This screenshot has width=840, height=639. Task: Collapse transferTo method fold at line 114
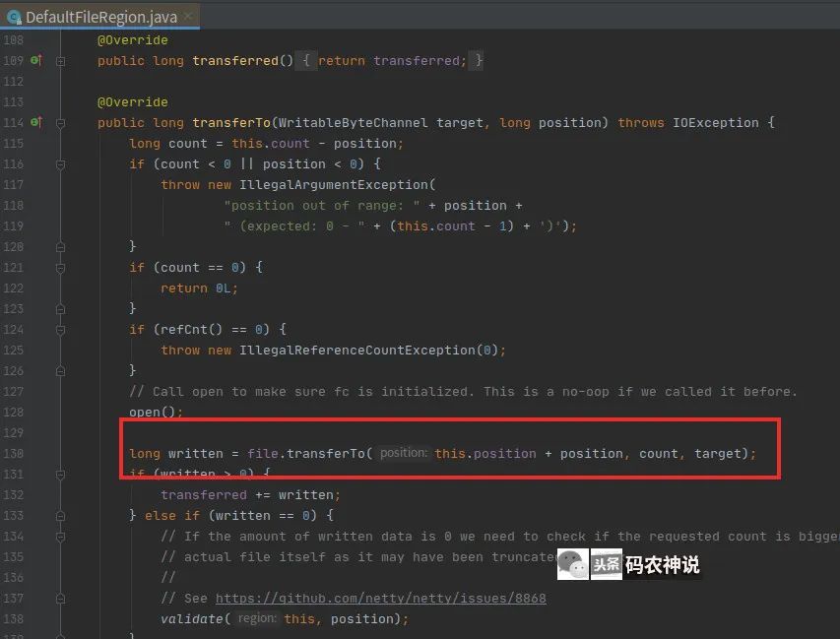point(60,123)
